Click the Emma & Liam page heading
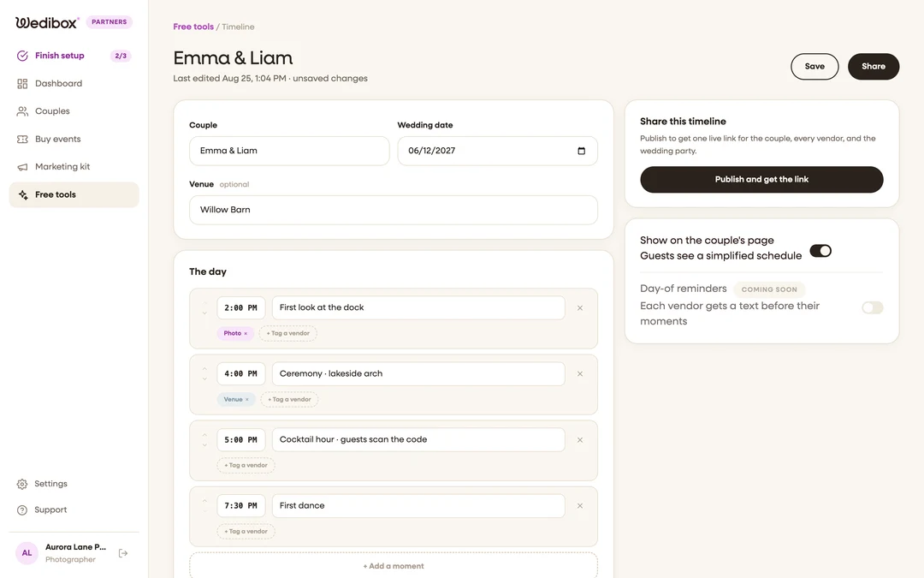 [233, 58]
